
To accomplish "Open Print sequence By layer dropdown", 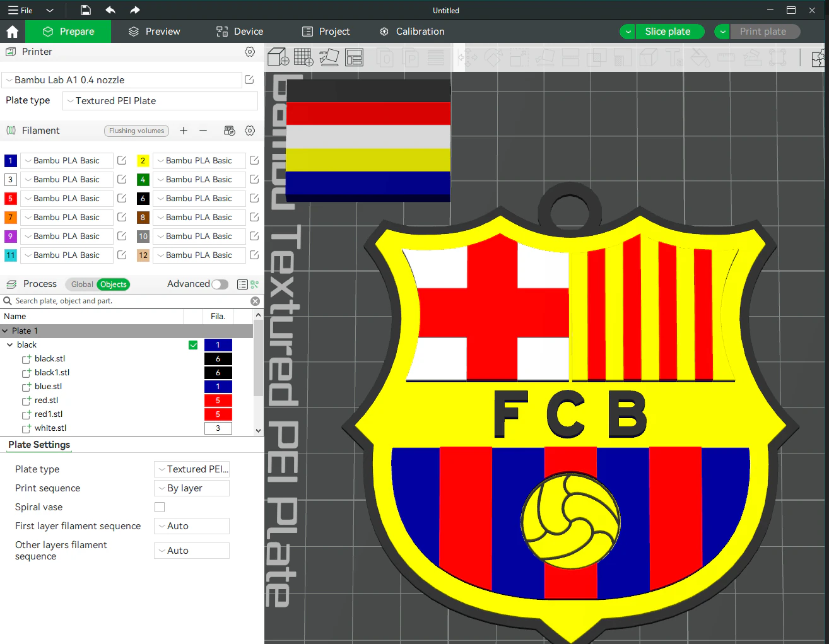I will [x=192, y=488].
